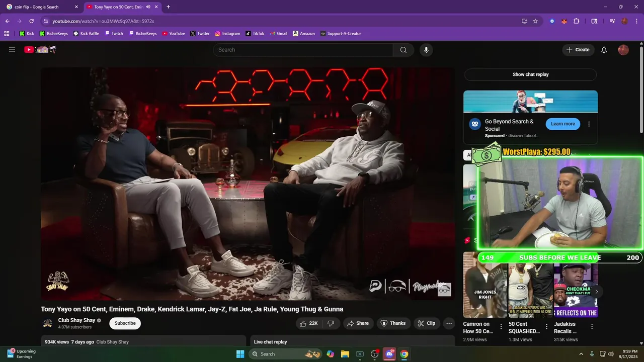Open options menu for Camron video
The image size is (644, 362).
pos(501,327)
